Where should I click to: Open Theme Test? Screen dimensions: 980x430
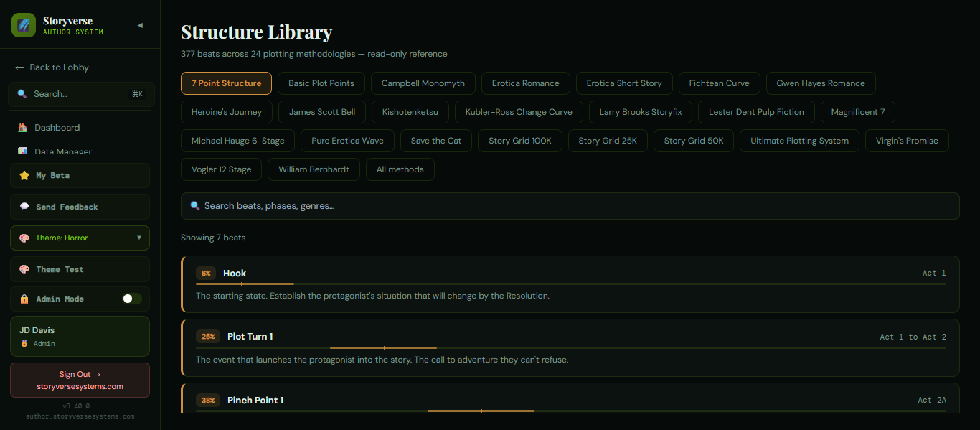(x=80, y=269)
